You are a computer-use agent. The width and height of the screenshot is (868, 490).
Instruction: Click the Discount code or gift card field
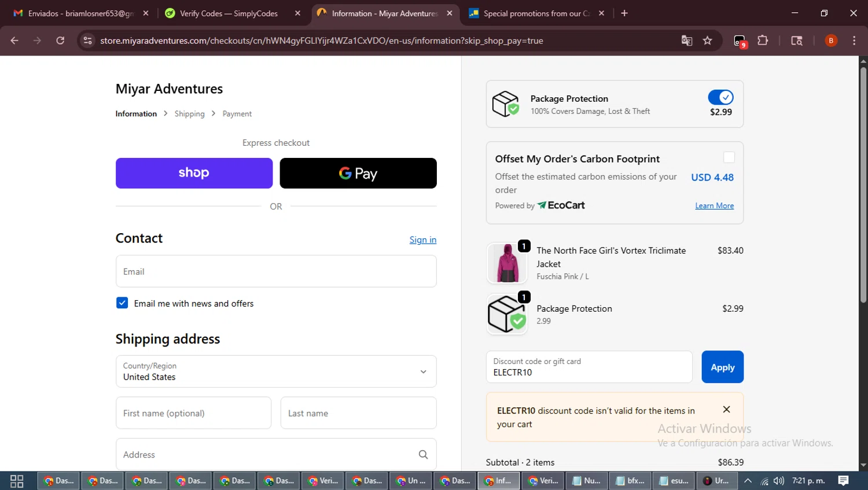[x=589, y=367]
